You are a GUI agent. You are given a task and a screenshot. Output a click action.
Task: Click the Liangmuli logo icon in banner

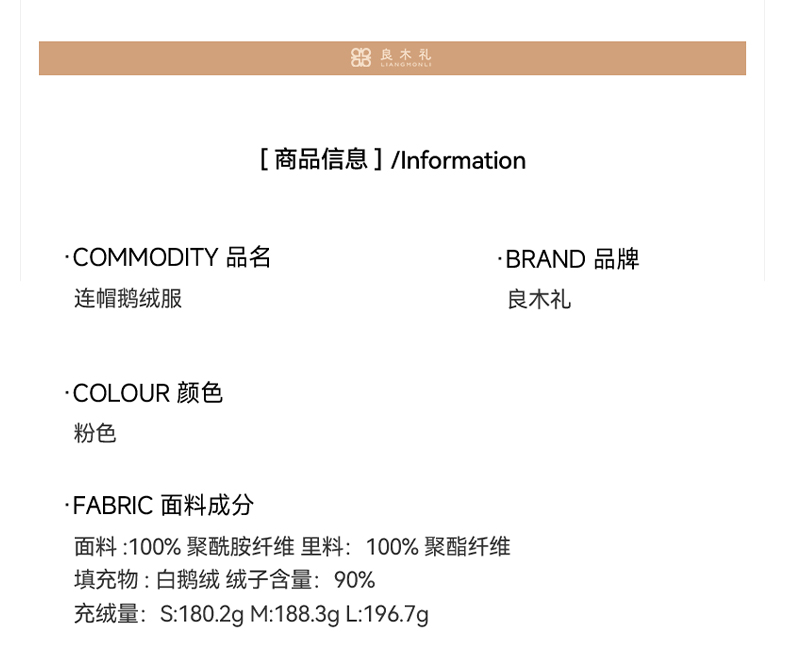click(x=360, y=58)
